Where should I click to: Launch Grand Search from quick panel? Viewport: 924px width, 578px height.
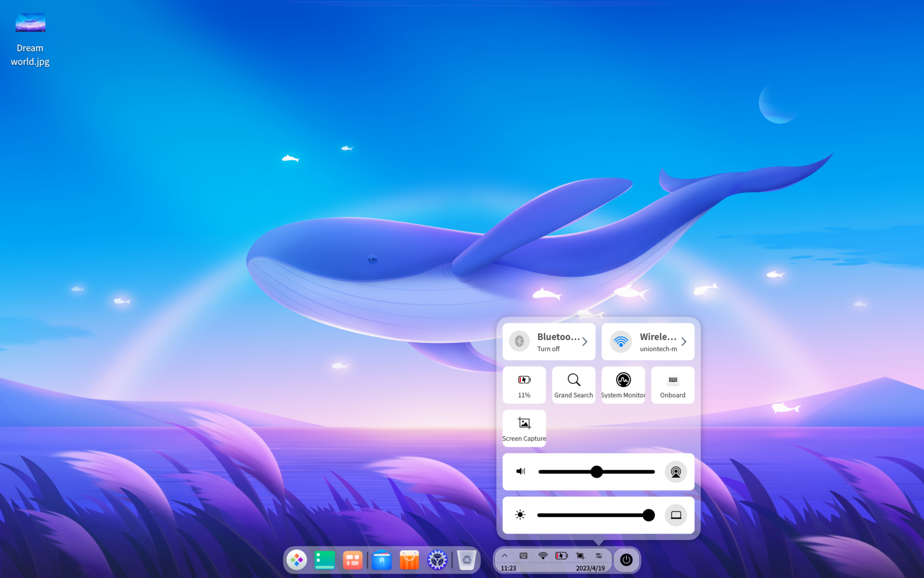[x=573, y=385]
